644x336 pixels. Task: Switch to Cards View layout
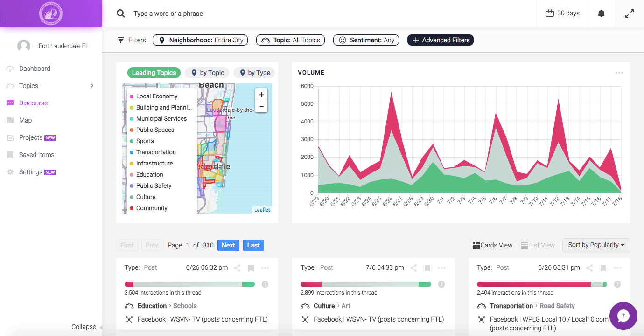pyautogui.click(x=493, y=245)
